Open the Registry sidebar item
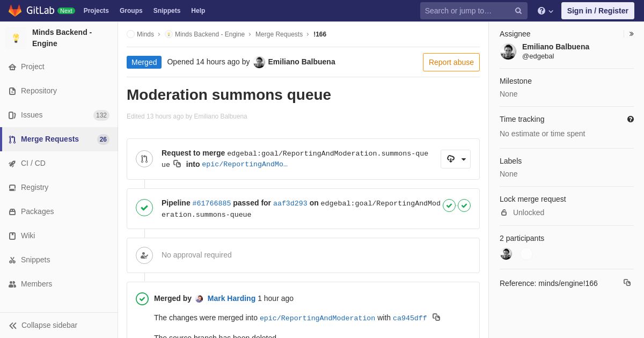 (59, 187)
